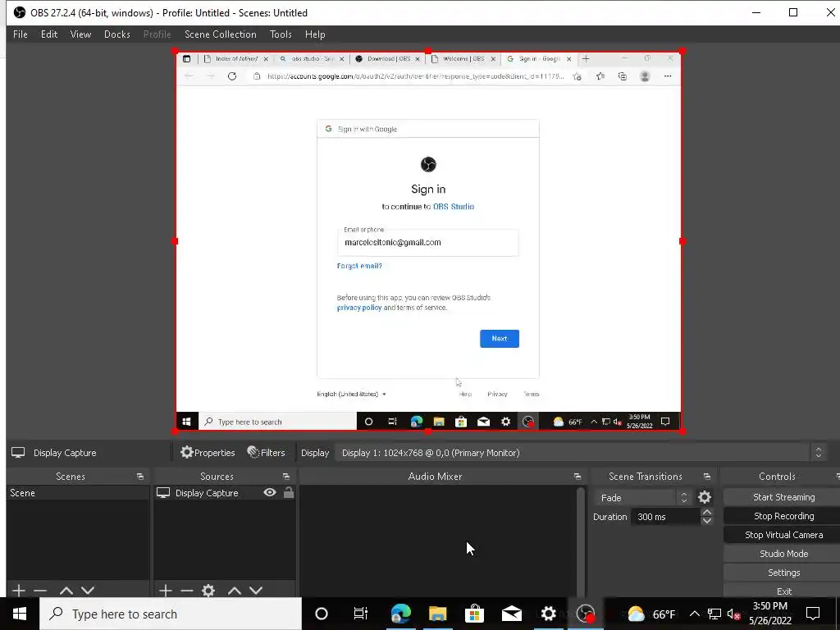Click the Start Streaming button
The width and height of the screenshot is (840, 630).
click(783, 497)
